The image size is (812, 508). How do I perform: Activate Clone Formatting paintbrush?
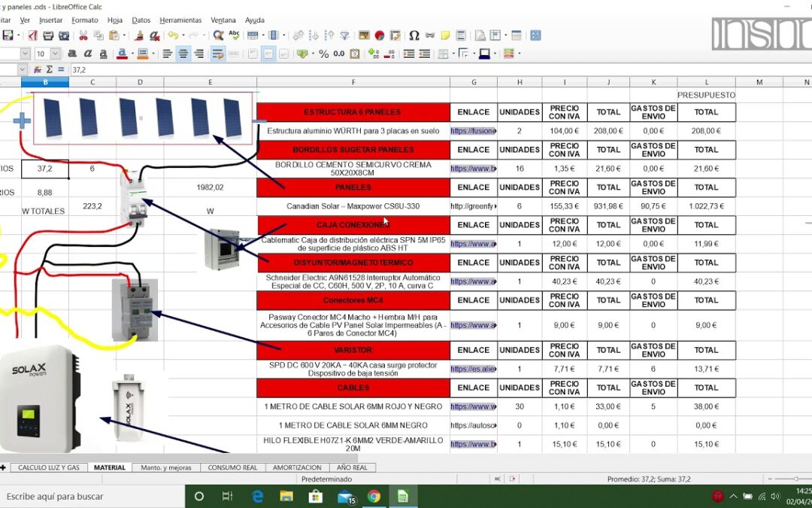(139, 35)
